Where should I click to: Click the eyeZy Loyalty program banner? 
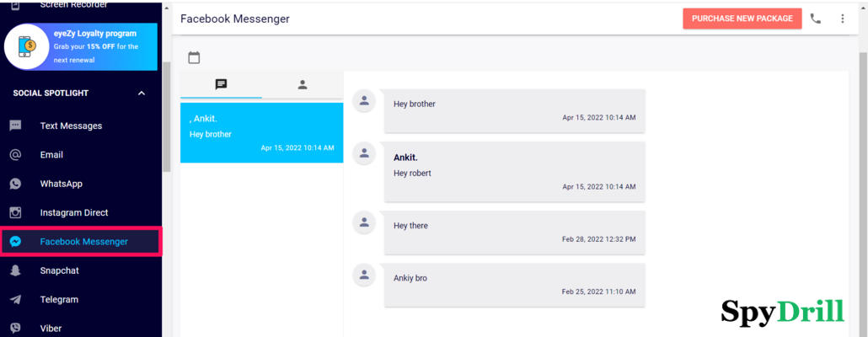81,46
